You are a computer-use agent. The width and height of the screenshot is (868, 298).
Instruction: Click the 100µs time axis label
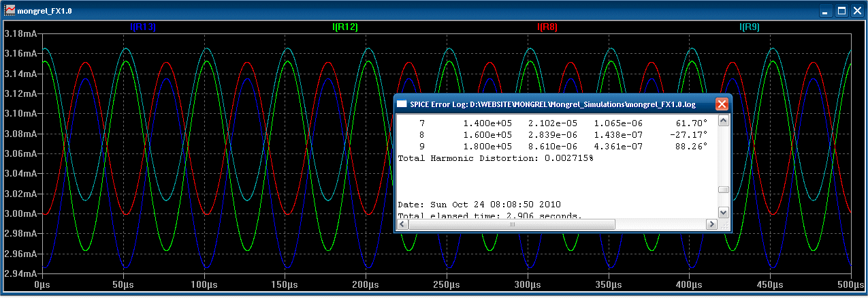pyautogui.click(x=204, y=284)
